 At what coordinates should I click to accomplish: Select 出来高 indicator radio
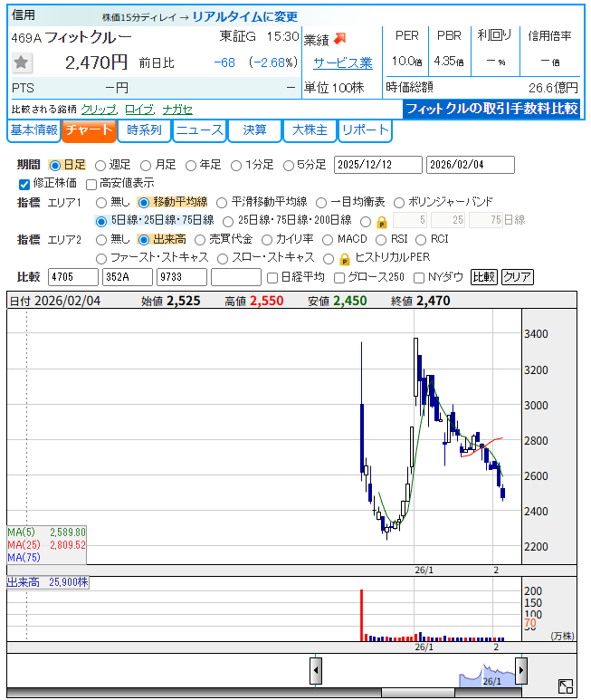click(144, 240)
